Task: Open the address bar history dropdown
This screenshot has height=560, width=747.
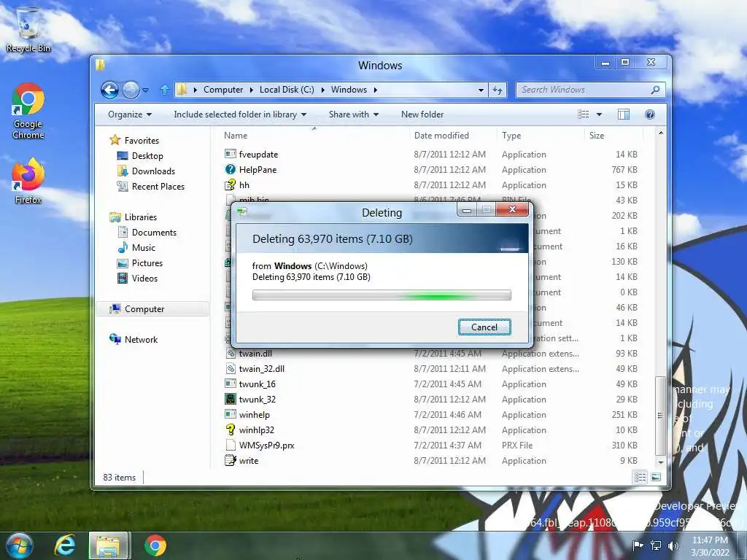Action: (x=481, y=90)
